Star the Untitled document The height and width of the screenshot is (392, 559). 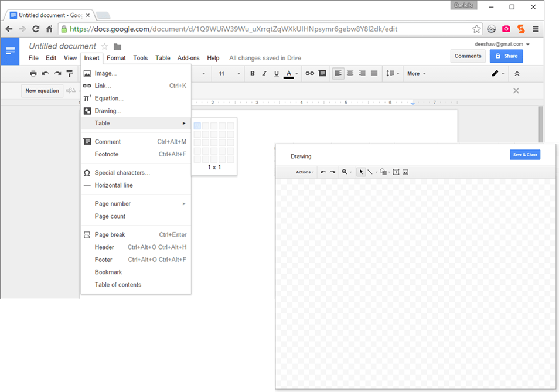tap(104, 46)
